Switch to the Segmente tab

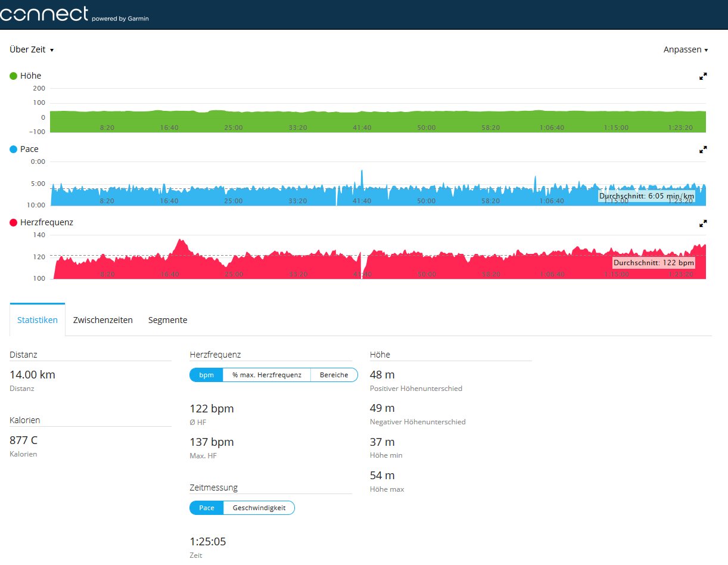tap(167, 320)
